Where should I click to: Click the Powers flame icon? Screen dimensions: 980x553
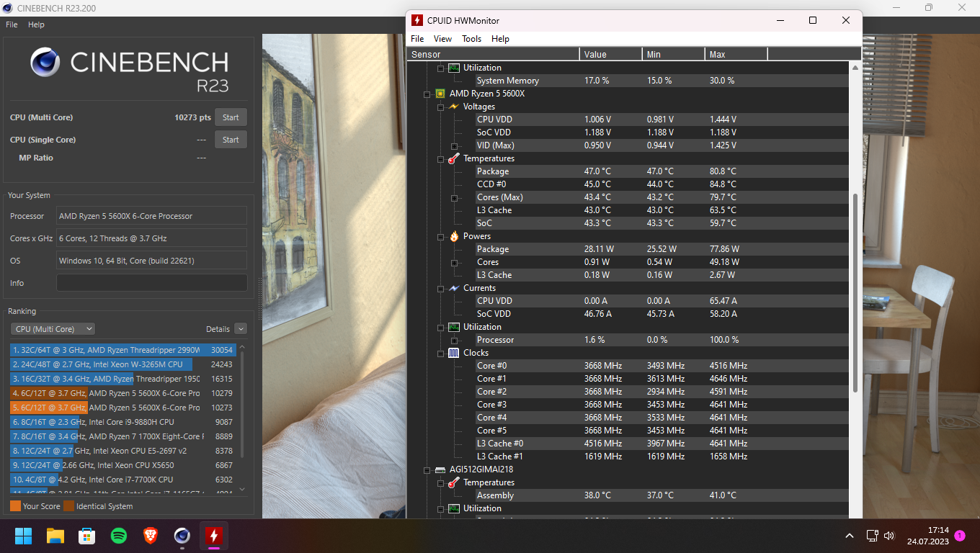click(453, 236)
